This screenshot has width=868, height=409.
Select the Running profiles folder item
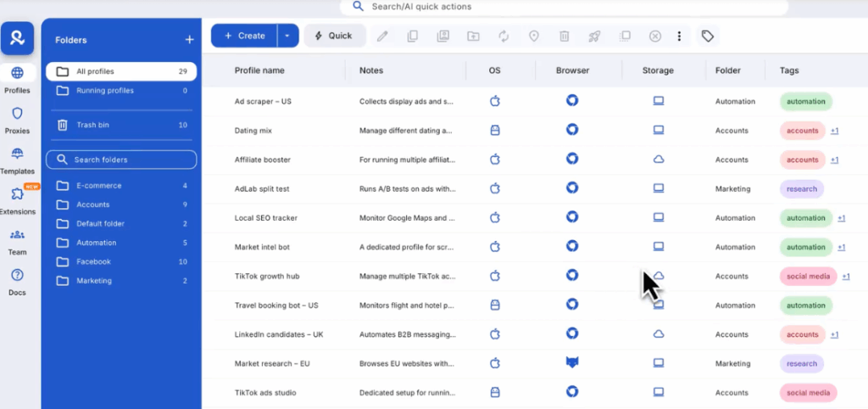click(105, 91)
